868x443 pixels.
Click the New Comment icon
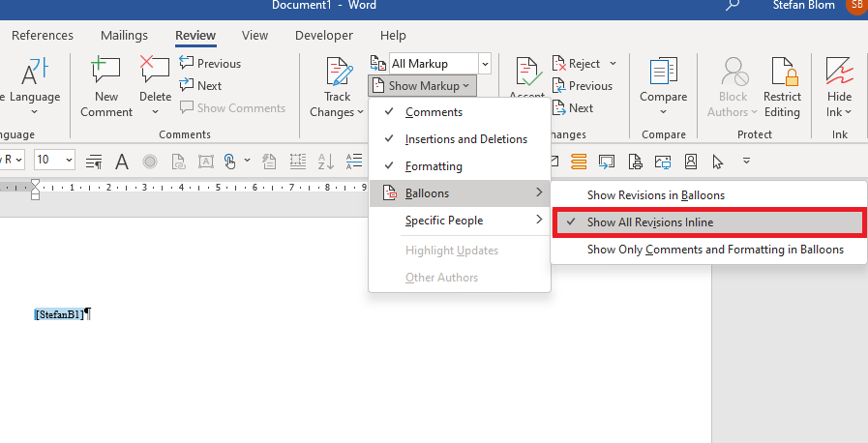[105, 71]
